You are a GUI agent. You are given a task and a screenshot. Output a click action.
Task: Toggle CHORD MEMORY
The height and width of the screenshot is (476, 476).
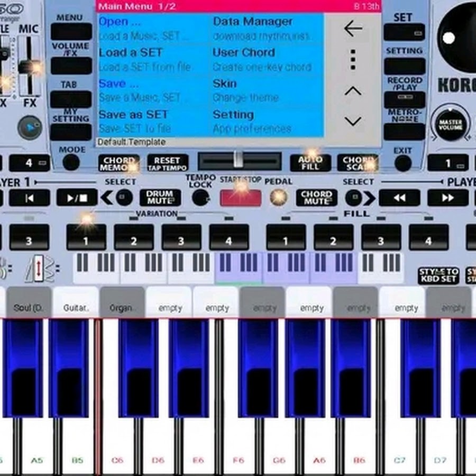click(118, 163)
